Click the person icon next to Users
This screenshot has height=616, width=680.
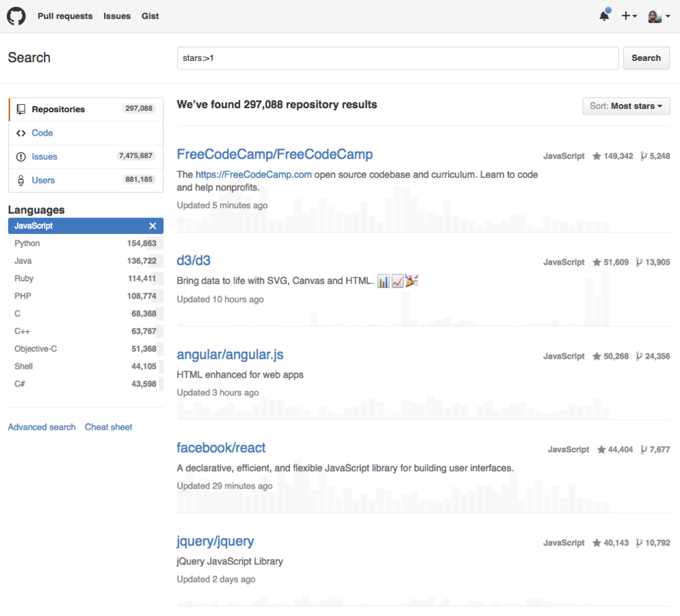pyautogui.click(x=21, y=181)
